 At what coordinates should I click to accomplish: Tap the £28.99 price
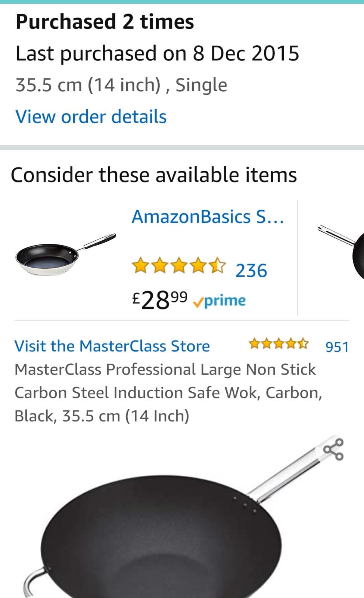(160, 300)
